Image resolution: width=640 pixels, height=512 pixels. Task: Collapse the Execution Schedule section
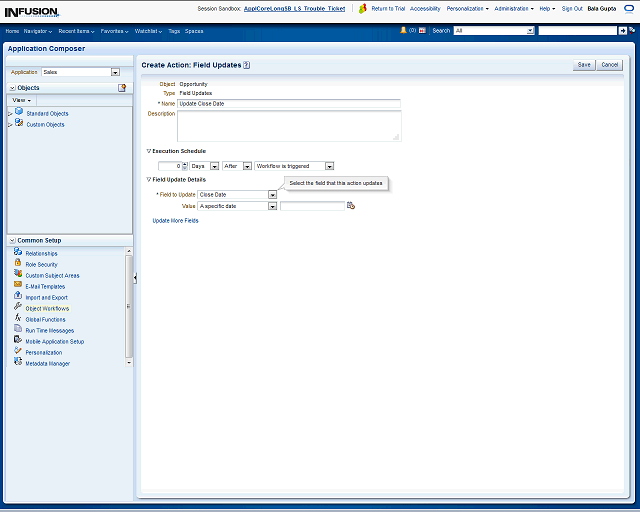point(149,151)
